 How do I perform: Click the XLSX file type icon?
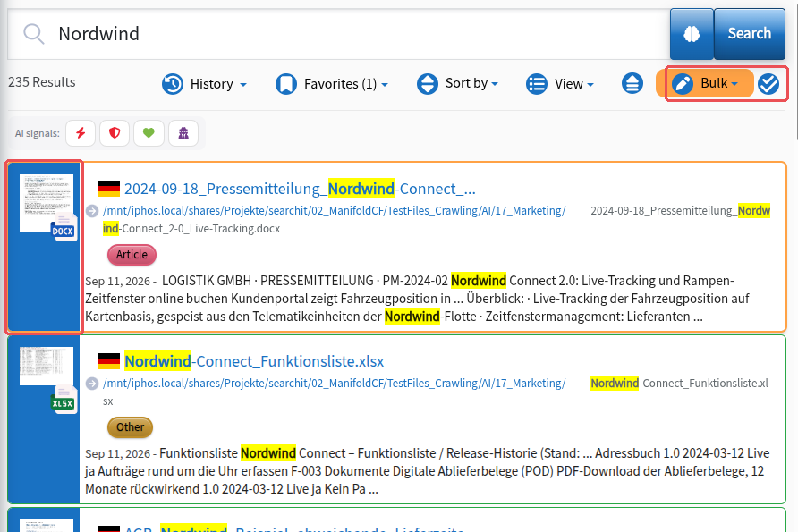64,401
